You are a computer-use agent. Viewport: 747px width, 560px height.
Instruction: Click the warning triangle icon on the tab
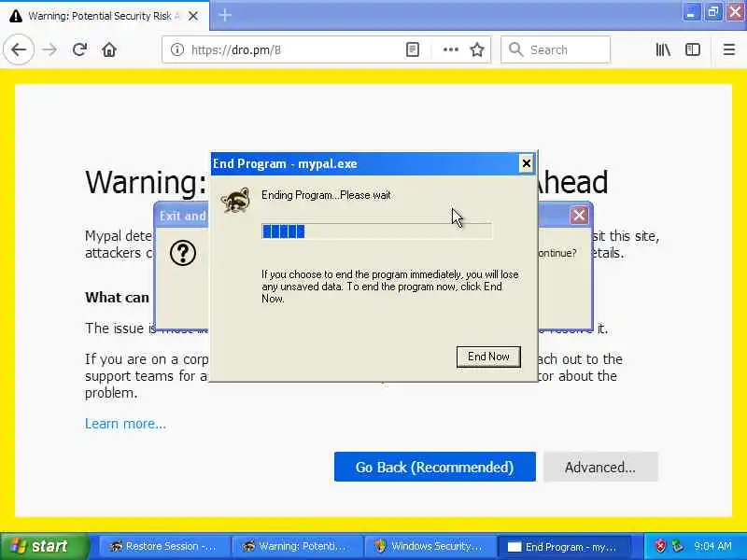[x=16, y=16]
